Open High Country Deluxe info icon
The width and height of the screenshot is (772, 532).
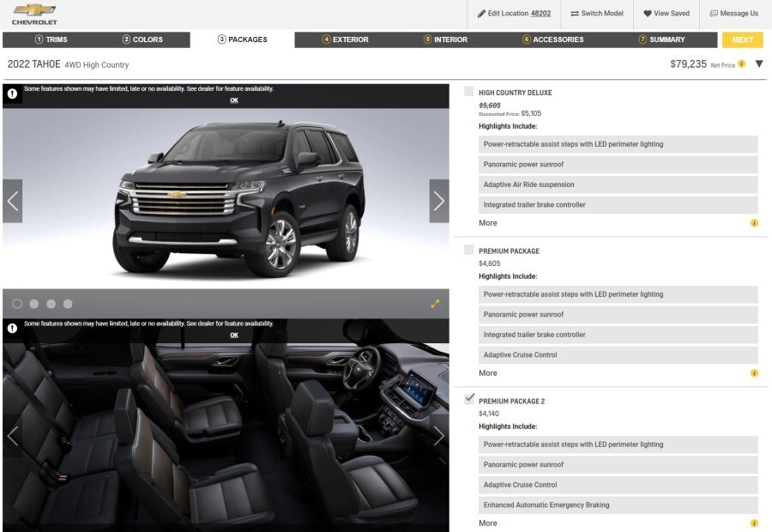coord(754,223)
